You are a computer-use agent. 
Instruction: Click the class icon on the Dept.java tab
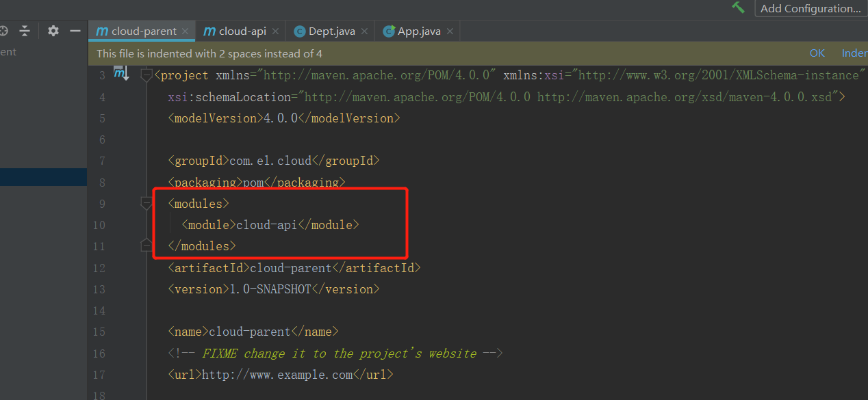click(x=299, y=31)
